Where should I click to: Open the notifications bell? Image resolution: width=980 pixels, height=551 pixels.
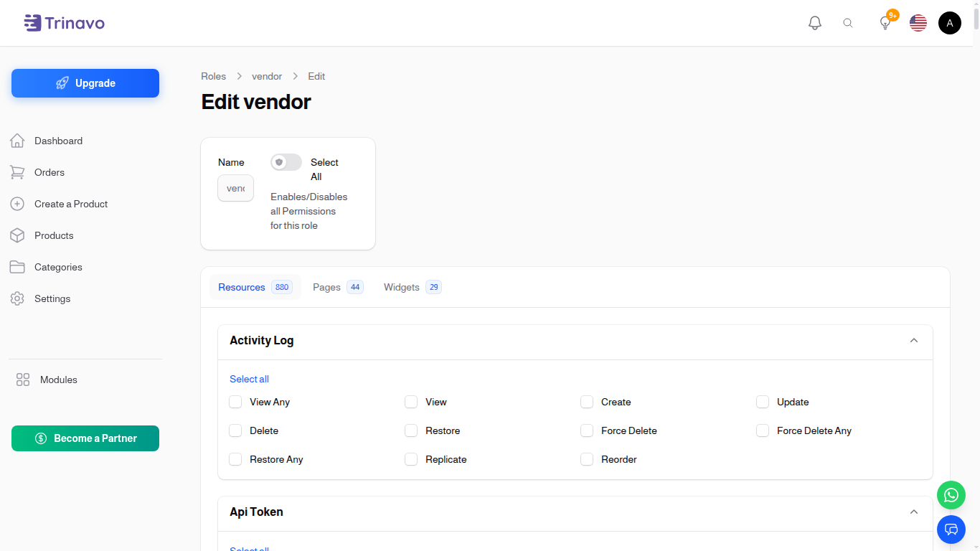[815, 23]
